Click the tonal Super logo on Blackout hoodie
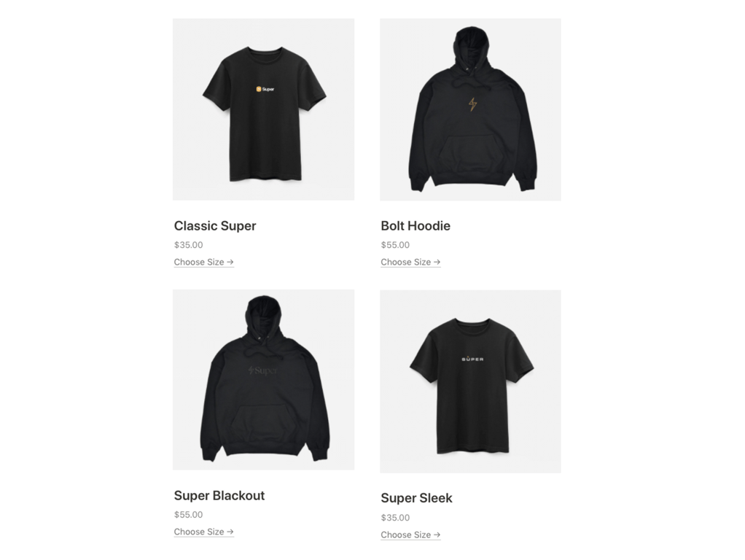This screenshot has height=560, width=745. click(x=262, y=370)
